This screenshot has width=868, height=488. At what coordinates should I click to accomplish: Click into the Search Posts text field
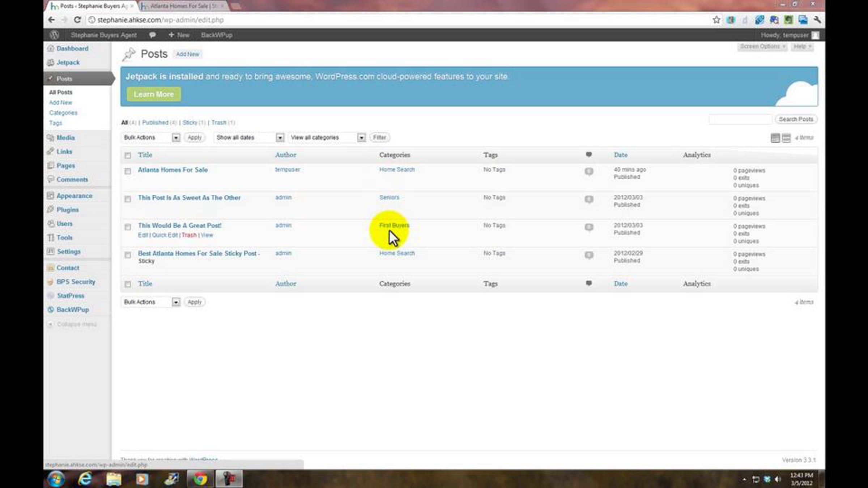(740, 119)
